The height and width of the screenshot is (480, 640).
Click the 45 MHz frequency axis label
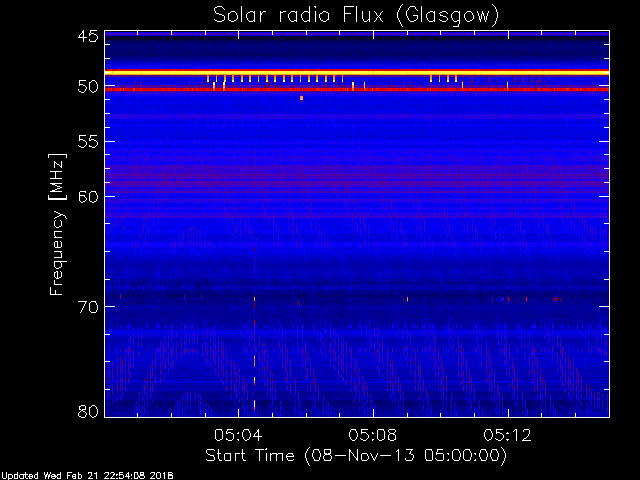click(88, 37)
